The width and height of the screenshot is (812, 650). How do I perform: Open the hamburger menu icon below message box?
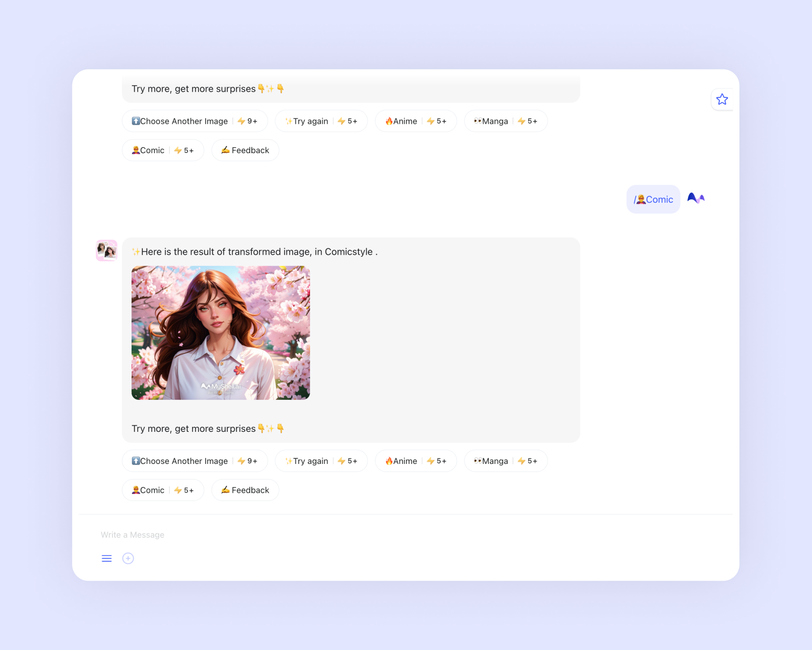[x=107, y=558]
